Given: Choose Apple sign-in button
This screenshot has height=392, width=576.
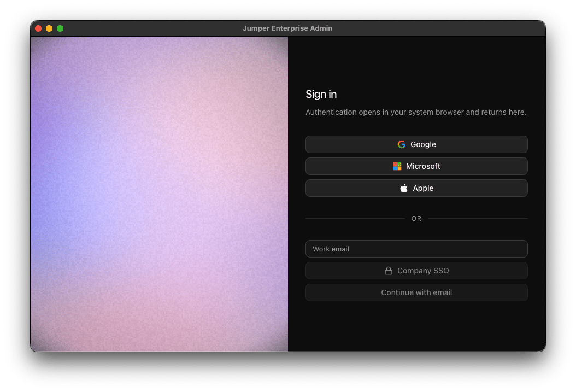Looking at the screenshot, I should point(416,188).
